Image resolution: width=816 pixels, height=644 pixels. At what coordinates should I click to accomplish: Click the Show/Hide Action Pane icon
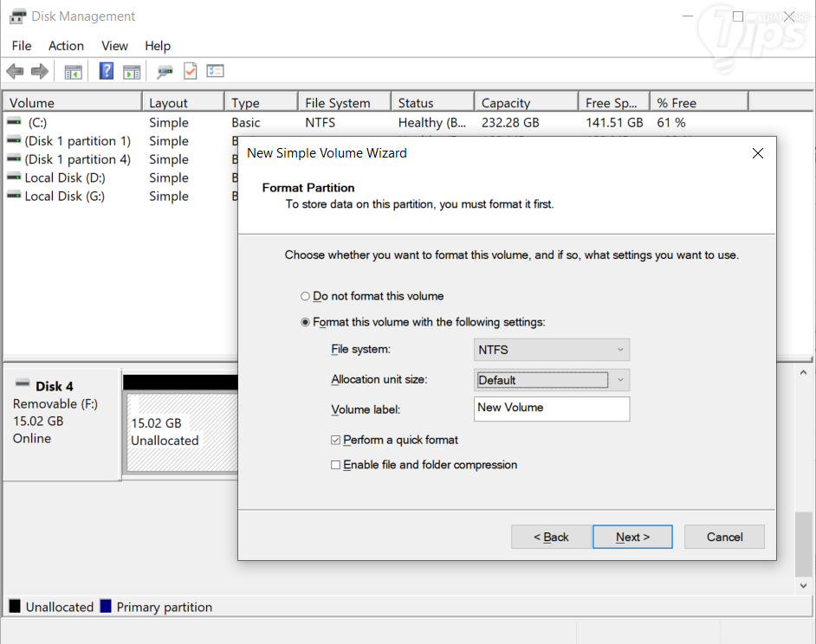coord(132,72)
